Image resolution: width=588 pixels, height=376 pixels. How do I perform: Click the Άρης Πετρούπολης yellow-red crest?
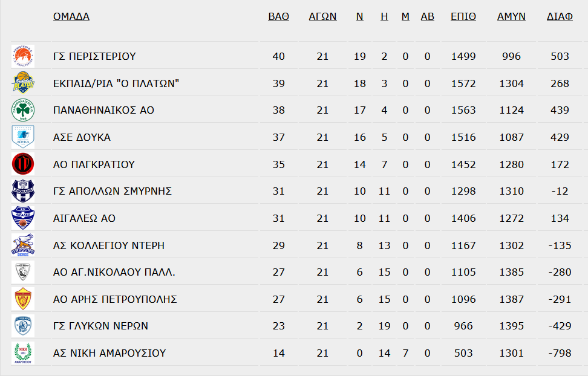(x=23, y=299)
